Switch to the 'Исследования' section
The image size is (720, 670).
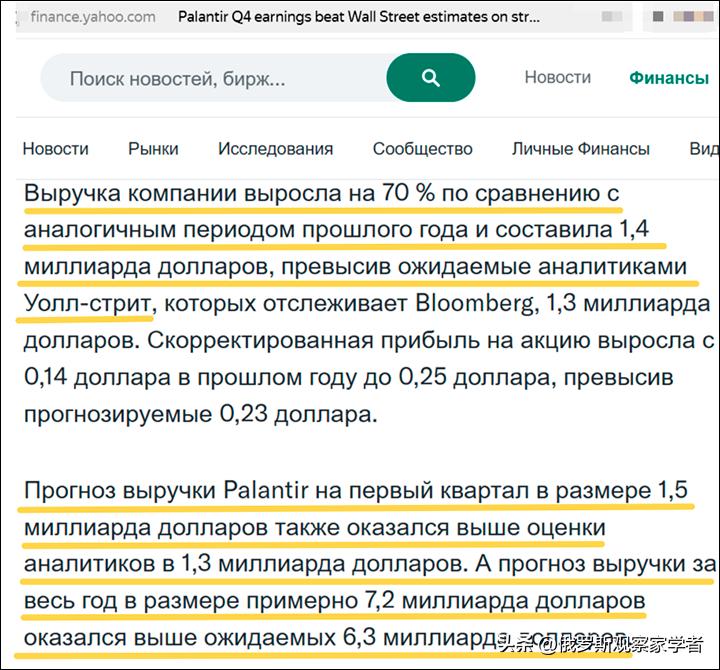click(x=275, y=148)
